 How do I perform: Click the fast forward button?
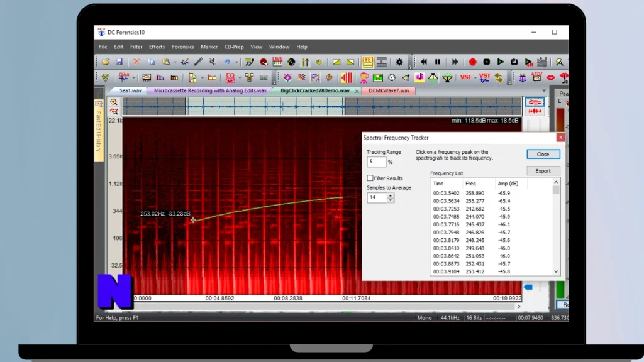coord(455,62)
